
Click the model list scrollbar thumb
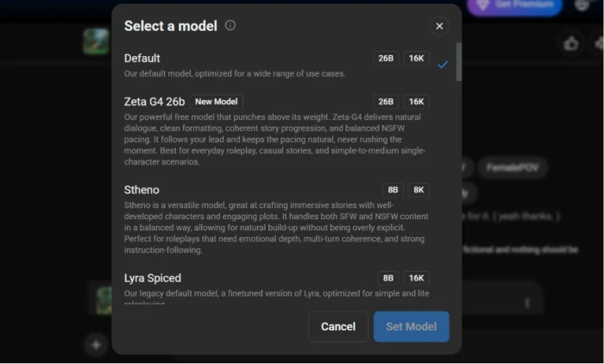[458, 61]
